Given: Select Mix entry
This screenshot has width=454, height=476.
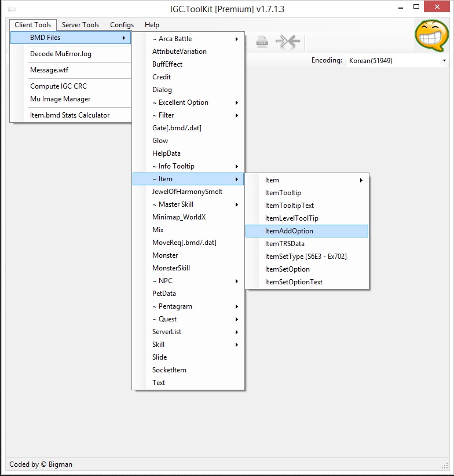Looking at the screenshot, I should [x=188, y=230].
